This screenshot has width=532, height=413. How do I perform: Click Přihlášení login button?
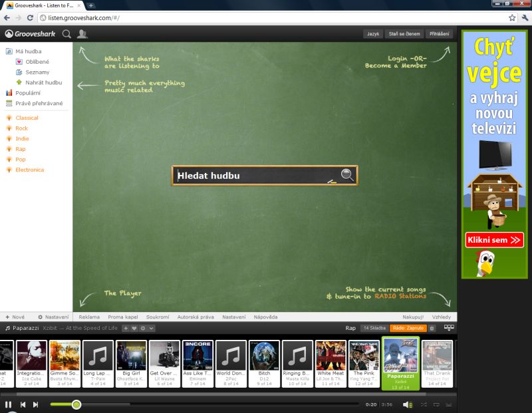pos(439,34)
